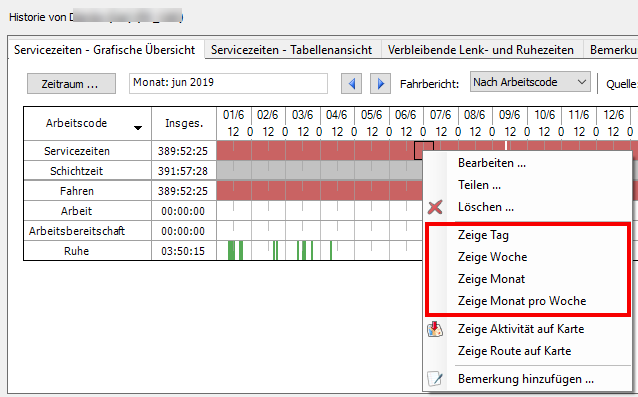Select the Arbeitsbereitschaft row label
The width and height of the screenshot is (638, 397).
pos(77,231)
